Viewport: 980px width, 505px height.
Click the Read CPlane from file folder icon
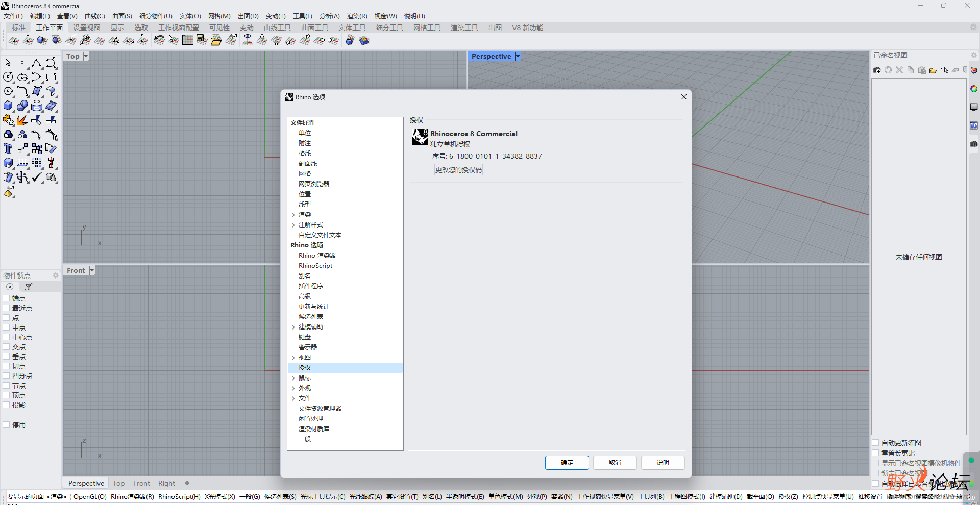point(216,40)
